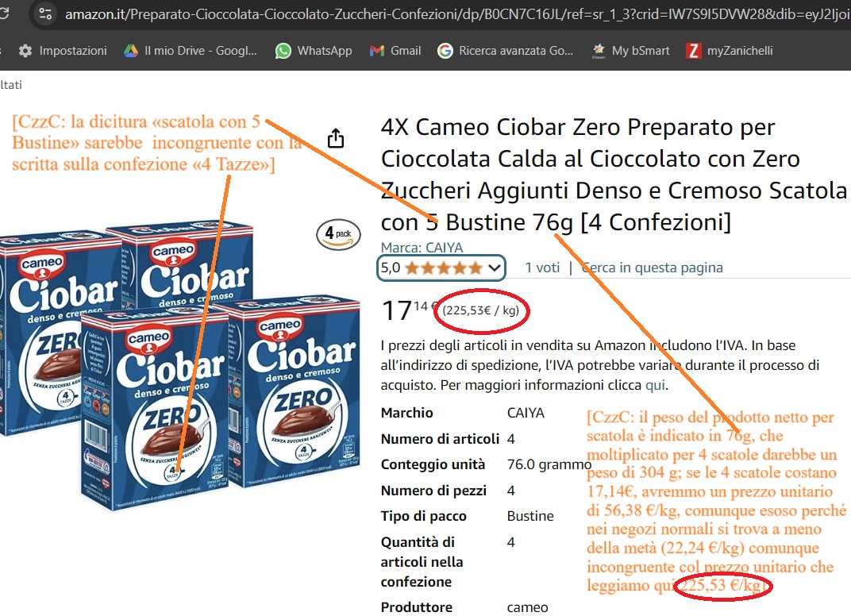Open the 1 voti reviews link
Viewport: 851px width, 616px height.
(541, 268)
